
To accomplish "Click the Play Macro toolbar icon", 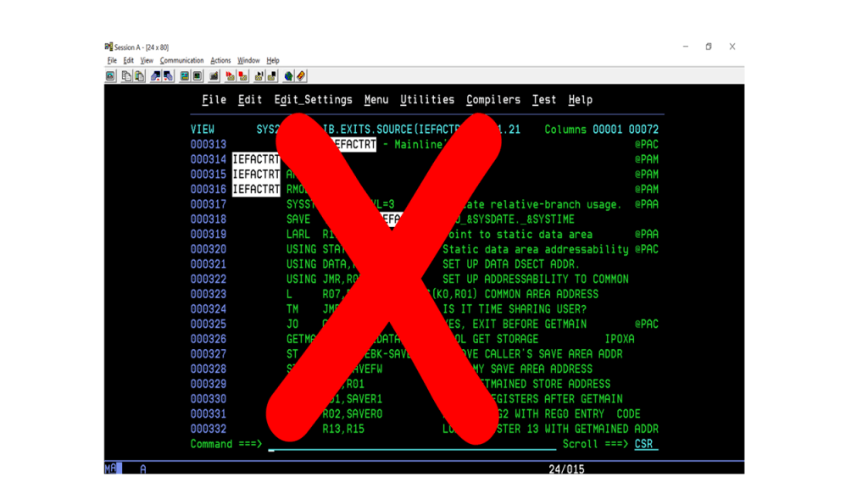I will [259, 75].
